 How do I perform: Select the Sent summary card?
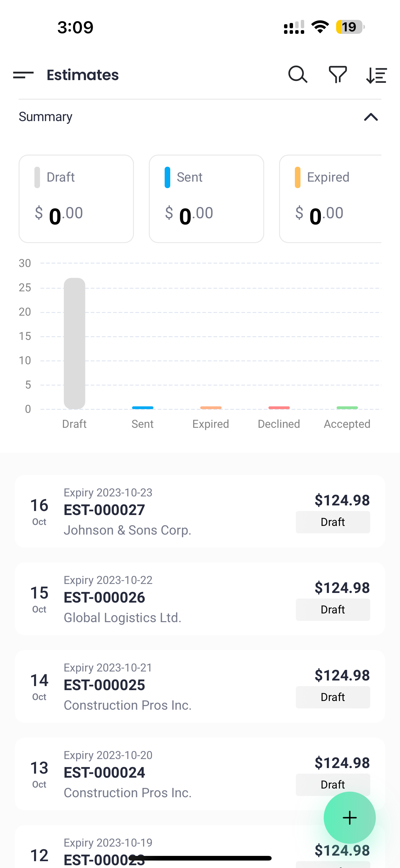(207, 199)
